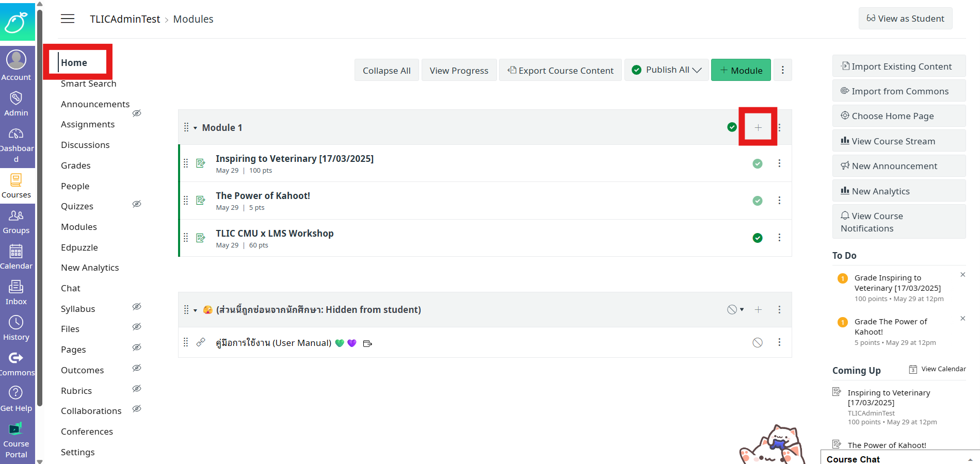
Task: Go to Grades in course navigation
Action: tap(75, 165)
